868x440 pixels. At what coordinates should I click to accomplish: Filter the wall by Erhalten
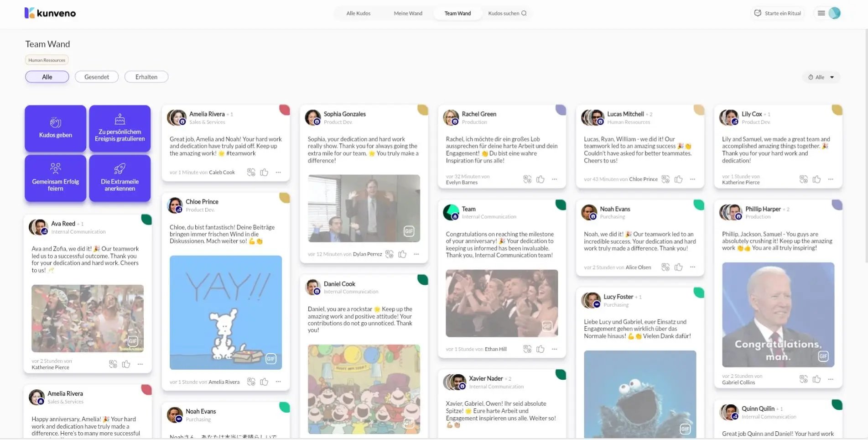pyautogui.click(x=146, y=77)
